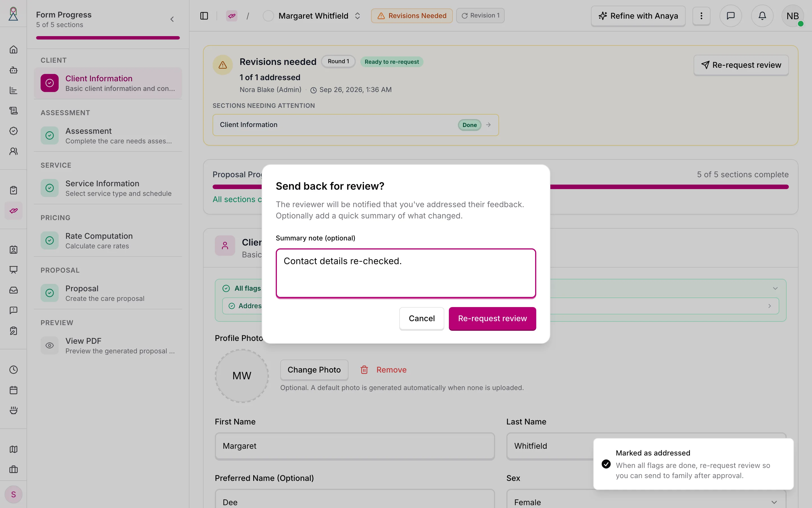Collapse the Form Progress panel chevron
The width and height of the screenshot is (812, 508).
tap(172, 19)
